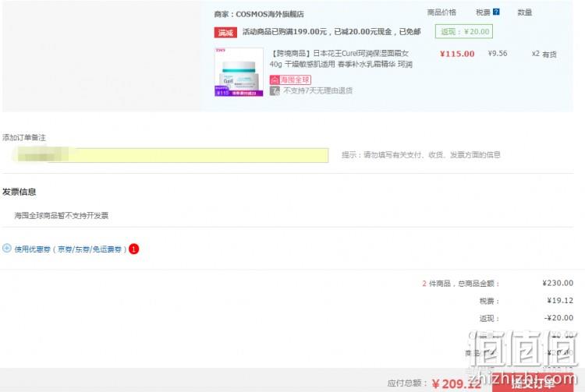Click the product price ¥115.00
The image size is (585, 392).
[457, 54]
